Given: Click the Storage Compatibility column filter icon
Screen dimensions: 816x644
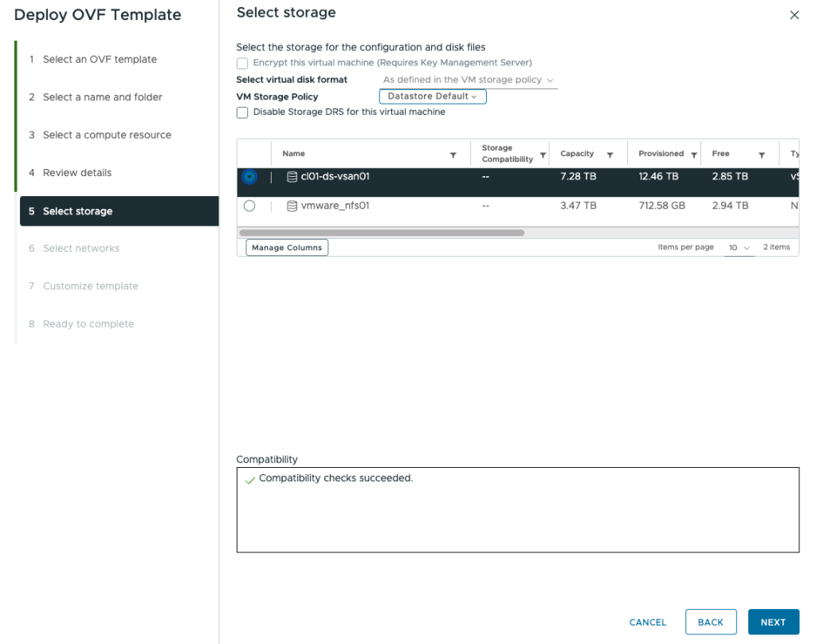Looking at the screenshot, I should [x=543, y=155].
